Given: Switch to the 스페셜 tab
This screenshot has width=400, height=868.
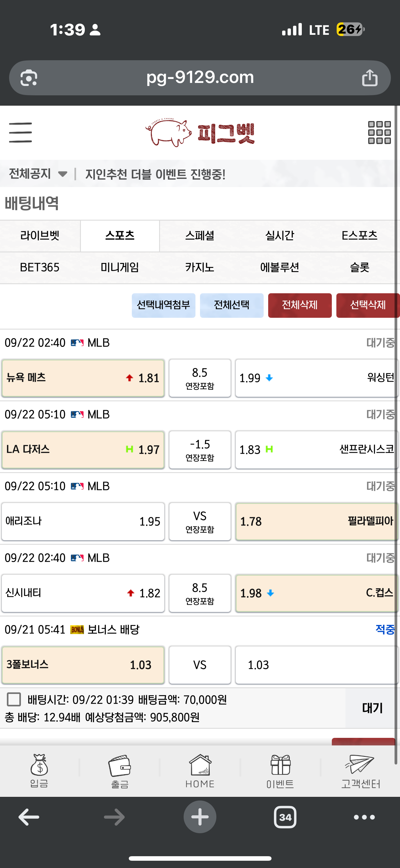Looking at the screenshot, I should point(200,235).
